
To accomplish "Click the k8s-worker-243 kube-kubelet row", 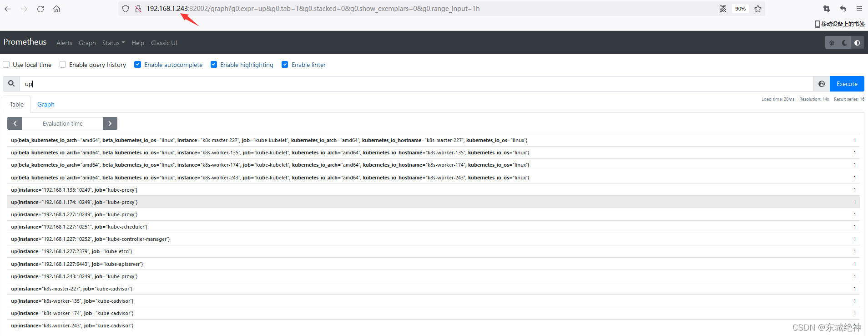I will pos(434,178).
